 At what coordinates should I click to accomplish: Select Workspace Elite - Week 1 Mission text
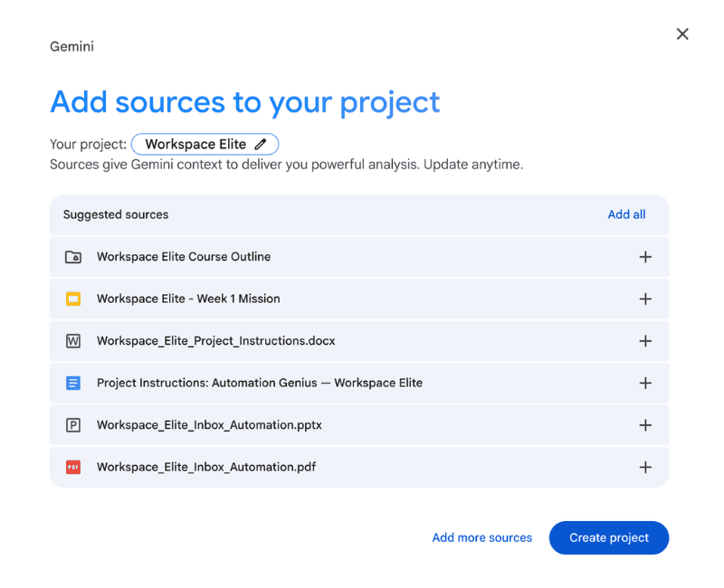188,299
